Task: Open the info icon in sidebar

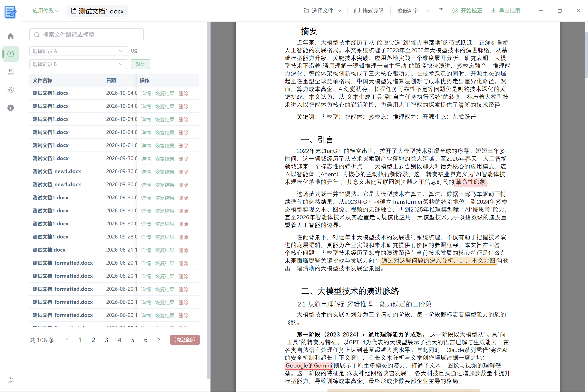Action: point(10,108)
